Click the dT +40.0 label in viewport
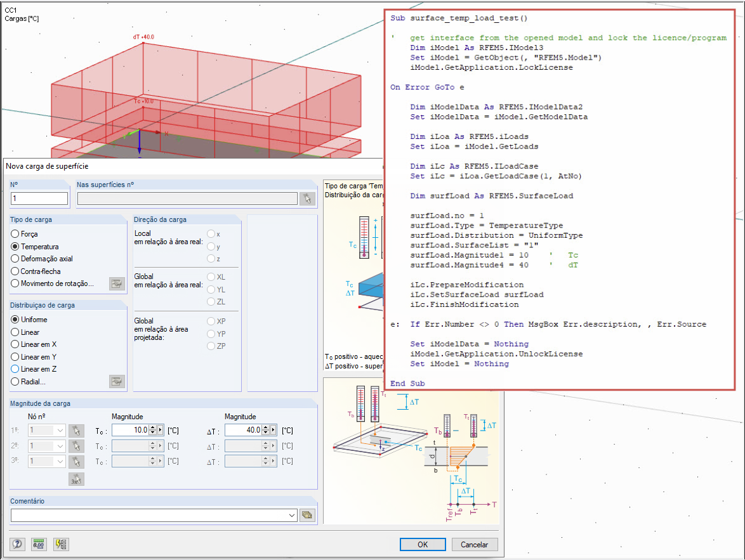This screenshot has width=745, height=560. coord(143,37)
